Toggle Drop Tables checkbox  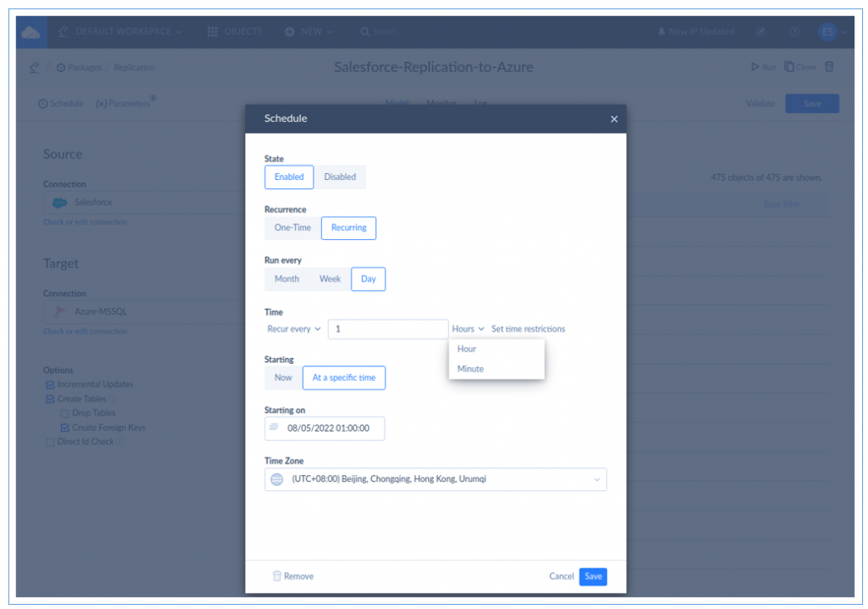[64, 413]
